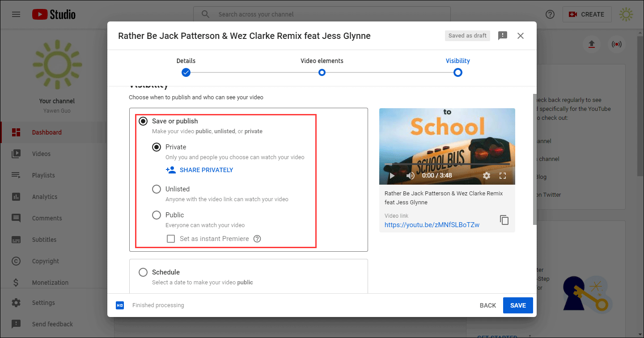The width and height of the screenshot is (644, 338).
Task: Enable Set as instant Premiere checkbox
Action: pyautogui.click(x=171, y=239)
